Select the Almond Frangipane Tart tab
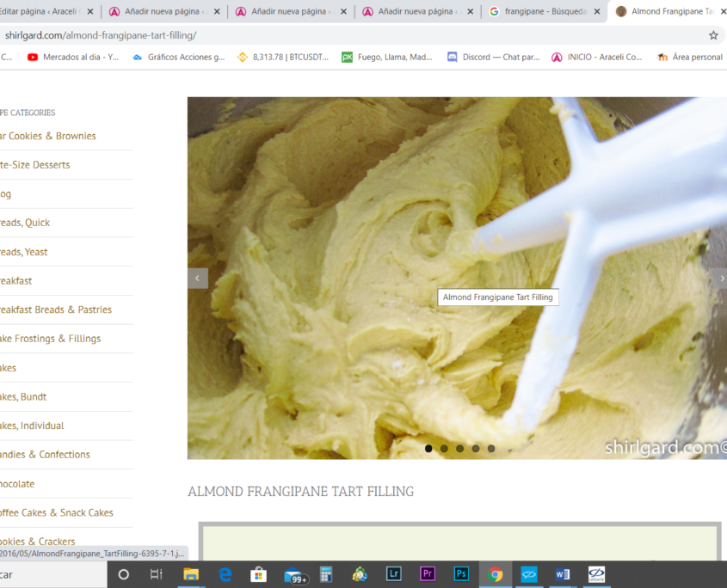The height and width of the screenshot is (588, 727). pos(668,11)
